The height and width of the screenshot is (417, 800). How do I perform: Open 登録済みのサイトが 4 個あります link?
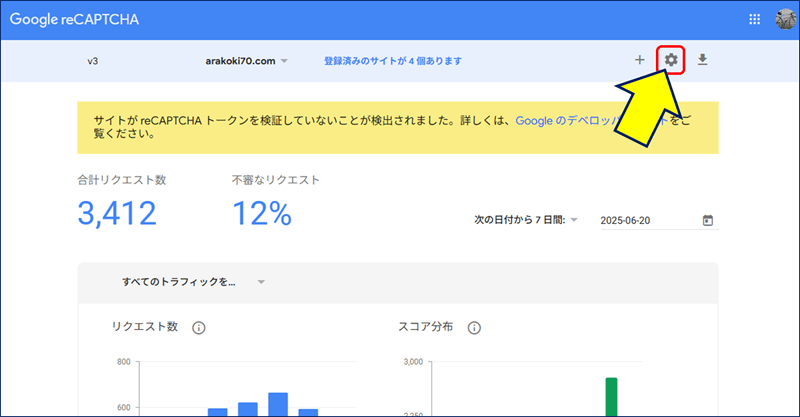point(393,61)
